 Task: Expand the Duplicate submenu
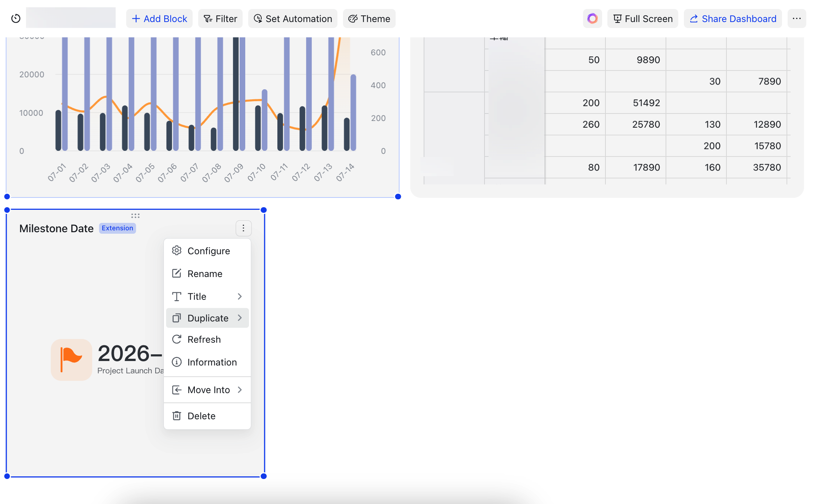click(207, 318)
